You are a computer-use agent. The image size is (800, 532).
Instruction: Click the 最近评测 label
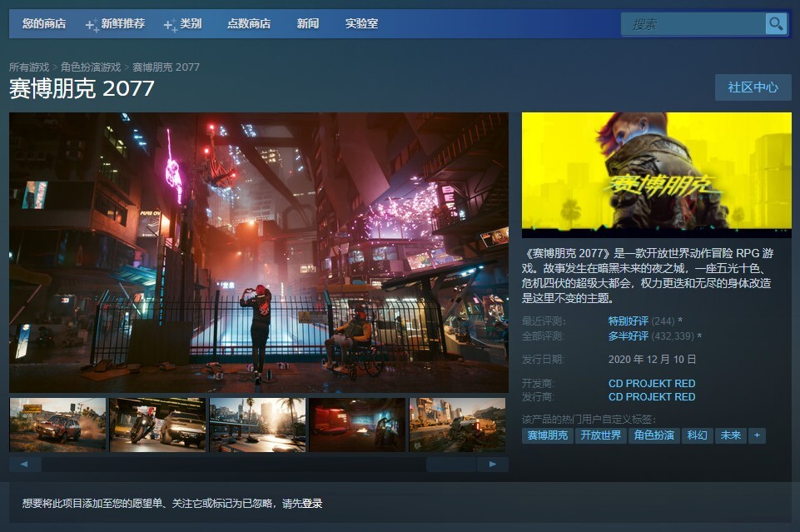(544, 321)
